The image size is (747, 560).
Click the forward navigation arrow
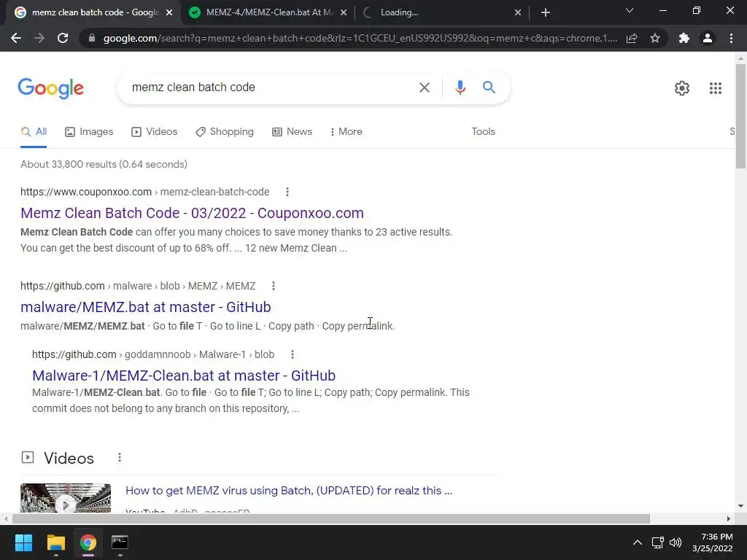(x=39, y=38)
